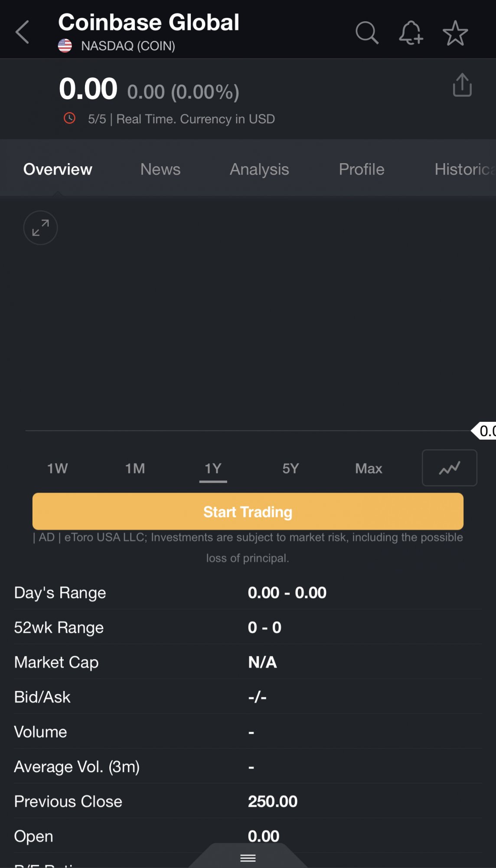Share this quote via share icon

[x=462, y=85]
